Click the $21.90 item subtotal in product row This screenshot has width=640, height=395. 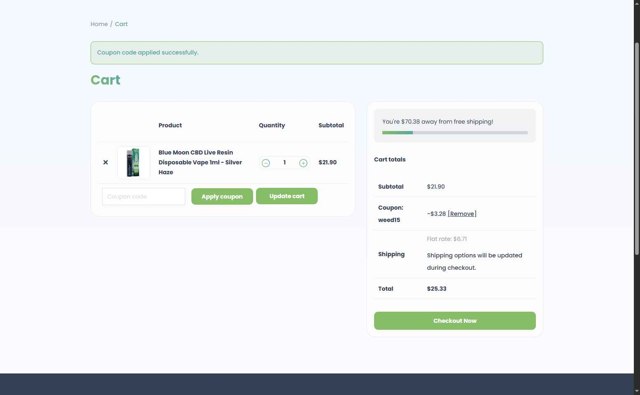point(328,162)
